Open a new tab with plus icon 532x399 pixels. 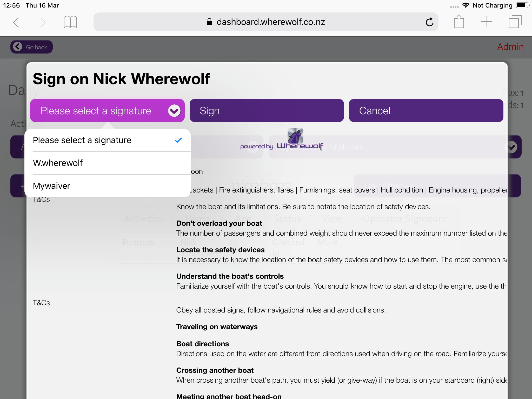click(487, 22)
